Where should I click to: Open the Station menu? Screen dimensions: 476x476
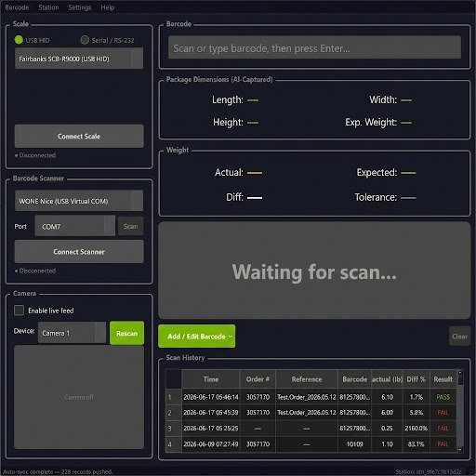tap(48, 7)
